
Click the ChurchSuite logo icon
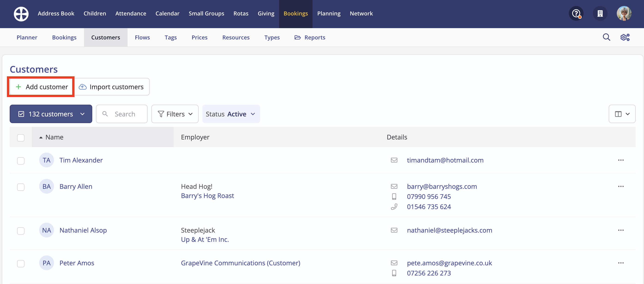tap(21, 14)
